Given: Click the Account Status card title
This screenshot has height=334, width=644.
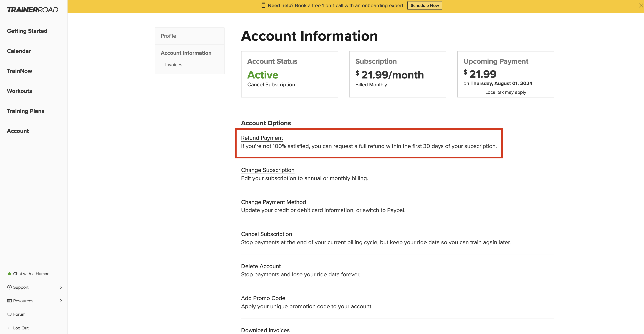Looking at the screenshot, I should point(272,62).
